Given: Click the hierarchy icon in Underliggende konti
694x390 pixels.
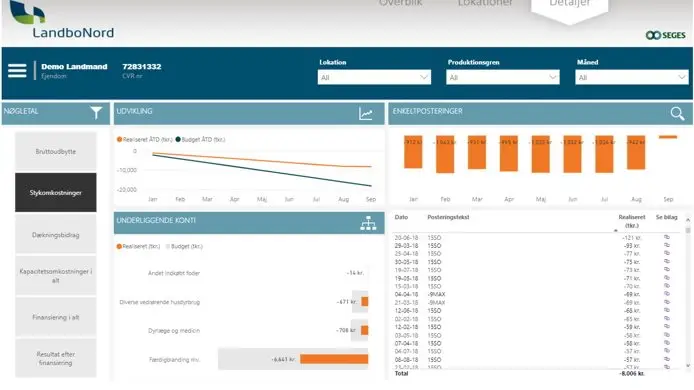Looking at the screenshot, I should pos(368,224).
